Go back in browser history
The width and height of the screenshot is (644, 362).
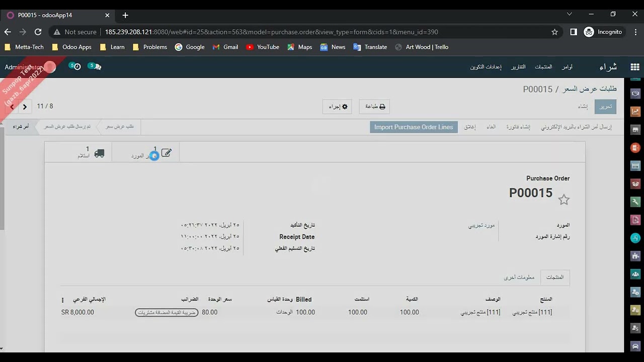tap(8, 32)
